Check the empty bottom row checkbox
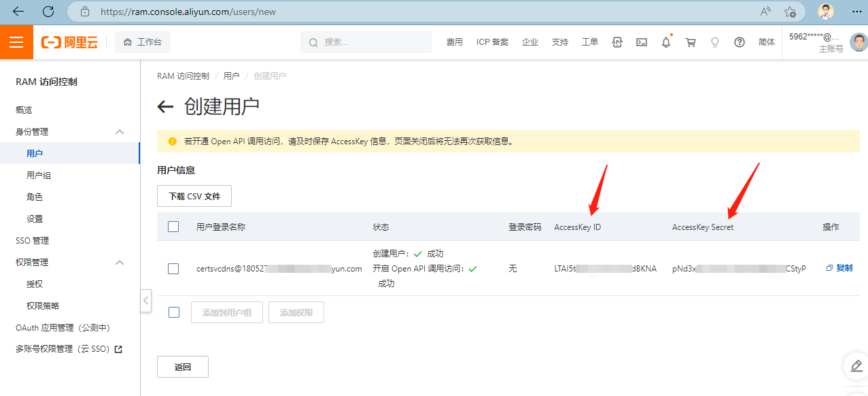 click(x=173, y=312)
